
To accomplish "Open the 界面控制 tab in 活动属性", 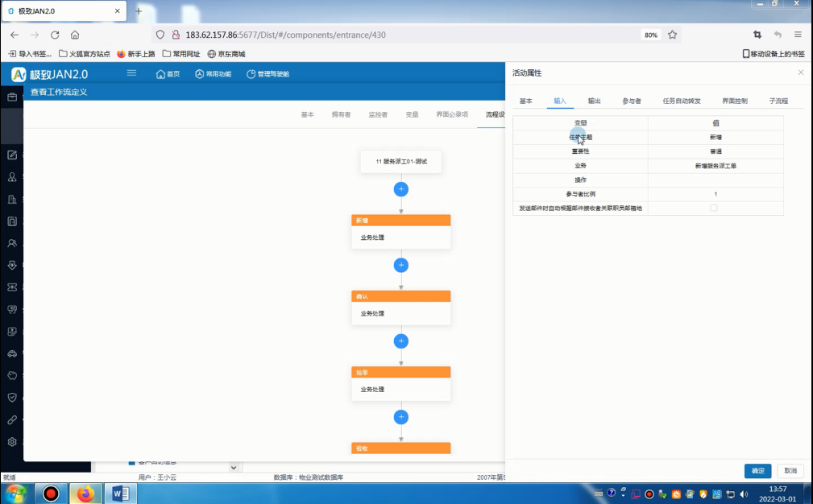I will click(735, 101).
